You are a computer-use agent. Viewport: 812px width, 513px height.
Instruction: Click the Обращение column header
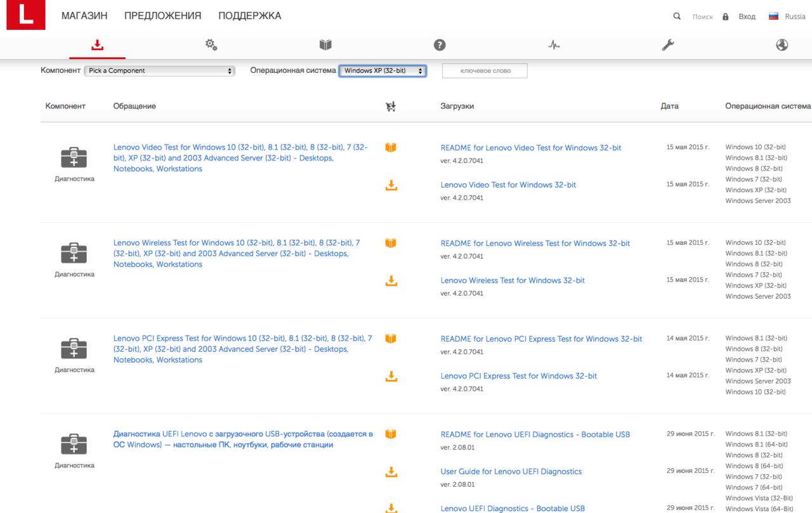(134, 107)
